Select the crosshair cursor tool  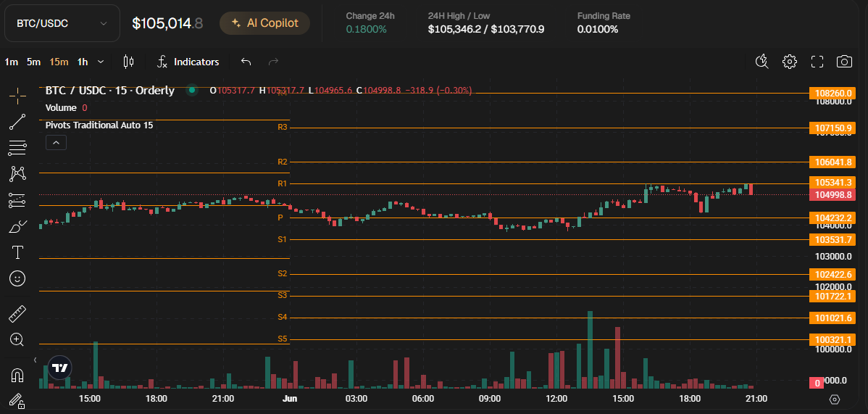(17, 95)
